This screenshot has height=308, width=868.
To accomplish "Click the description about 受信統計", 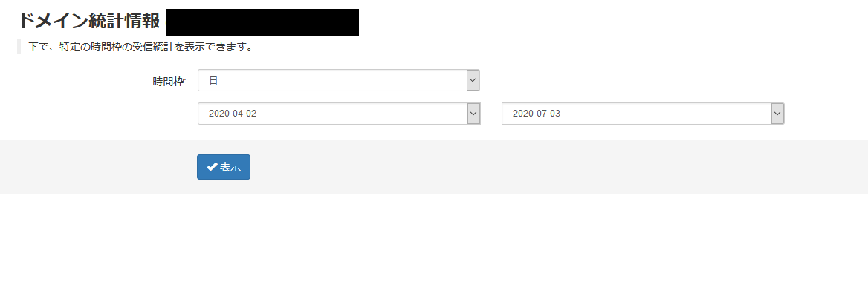I will pos(140,47).
